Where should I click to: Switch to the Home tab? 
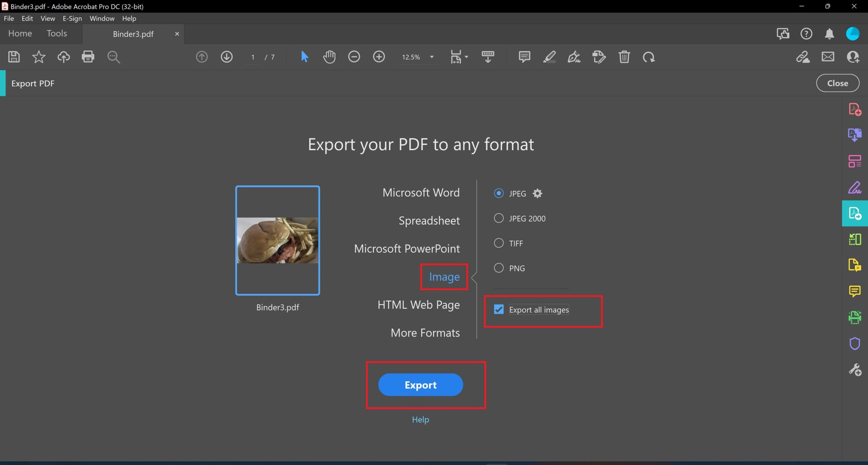pyautogui.click(x=20, y=33)
